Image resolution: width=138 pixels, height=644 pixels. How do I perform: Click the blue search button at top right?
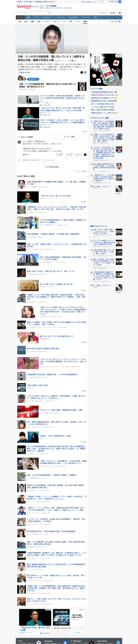pyautogui.click(x=120, y=2)
